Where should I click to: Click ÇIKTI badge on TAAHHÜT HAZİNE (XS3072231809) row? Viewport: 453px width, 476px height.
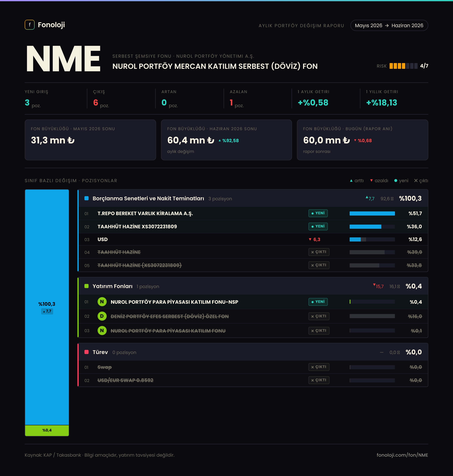click(x=319, y=265)
